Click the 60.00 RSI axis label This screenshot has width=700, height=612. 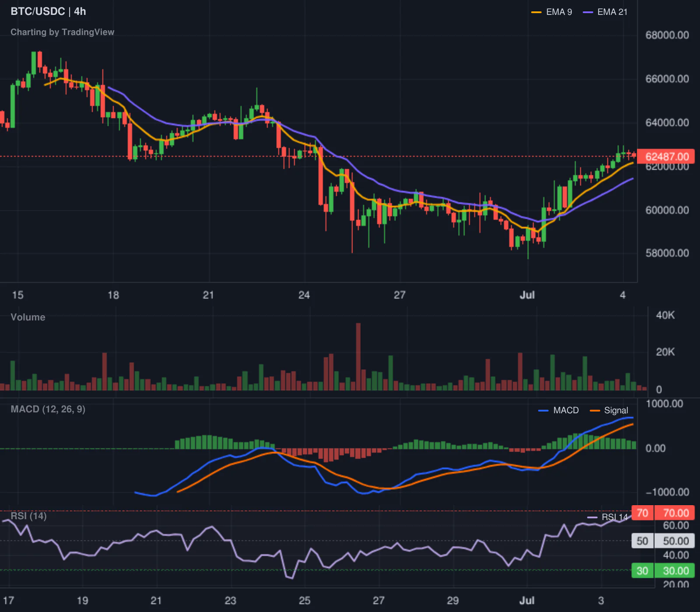(676, 526)
